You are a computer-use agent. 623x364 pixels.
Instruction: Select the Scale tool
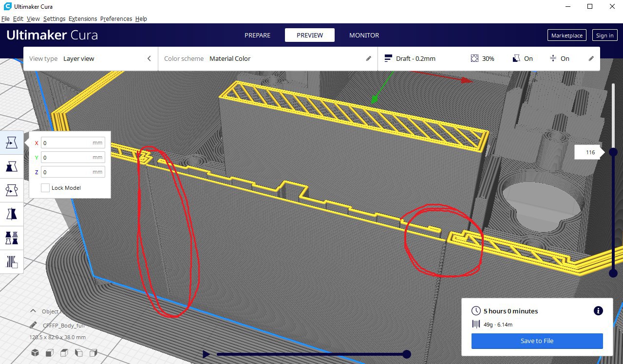[11, 167]
